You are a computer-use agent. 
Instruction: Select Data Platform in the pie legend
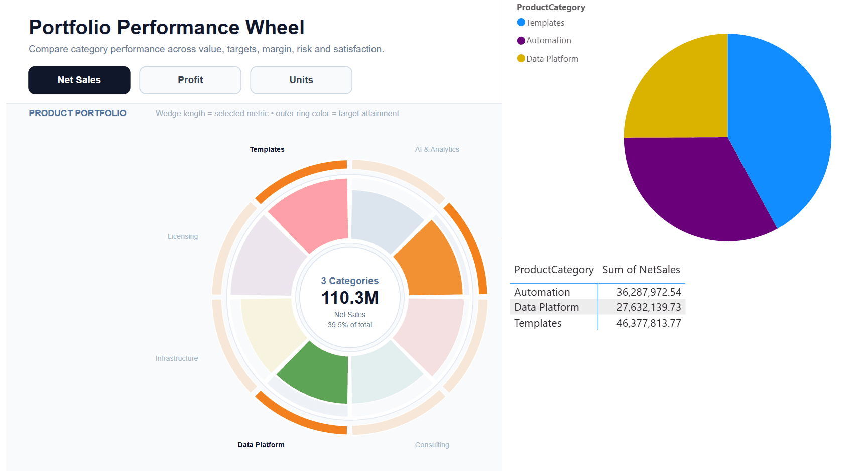click(552, 59)
